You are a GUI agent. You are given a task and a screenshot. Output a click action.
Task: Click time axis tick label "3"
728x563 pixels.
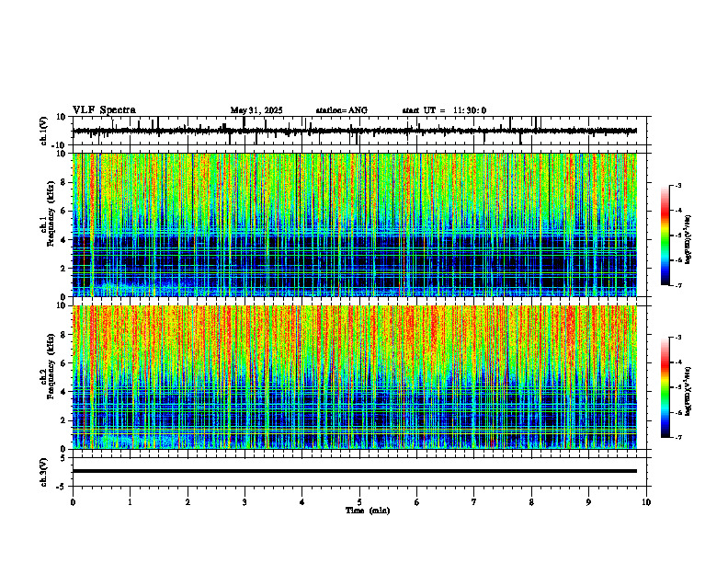(245, 502)
